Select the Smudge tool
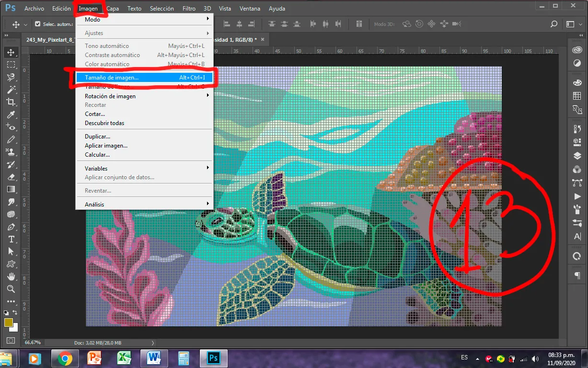Image resolution: width=588 pixels, height=368 pixels. click(x=11, y=201)
